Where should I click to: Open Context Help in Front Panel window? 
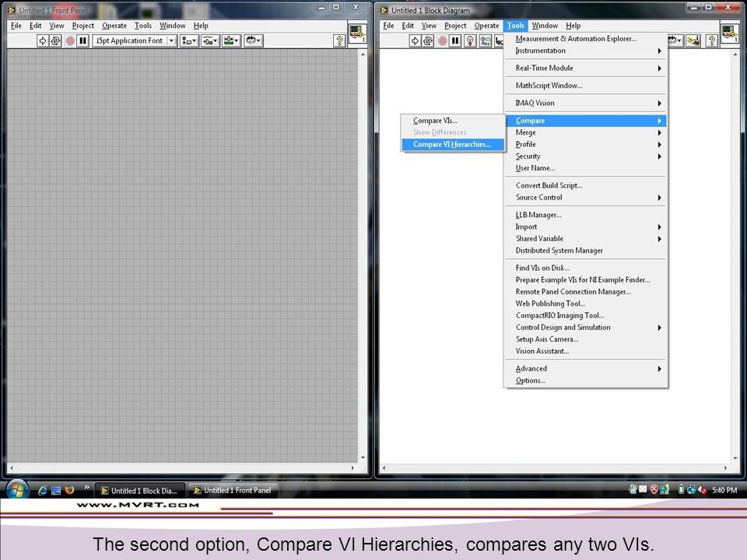pos(339,41)
